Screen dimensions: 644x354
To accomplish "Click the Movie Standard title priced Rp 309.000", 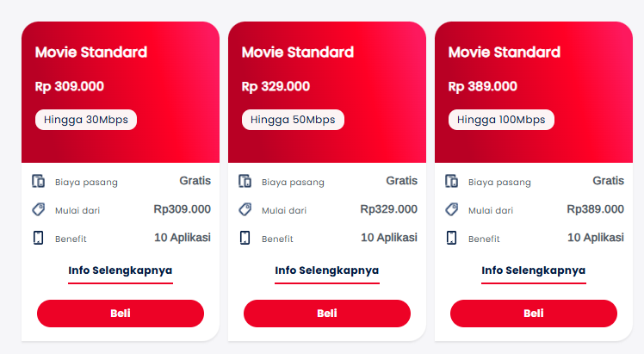I will pos(91,53).
